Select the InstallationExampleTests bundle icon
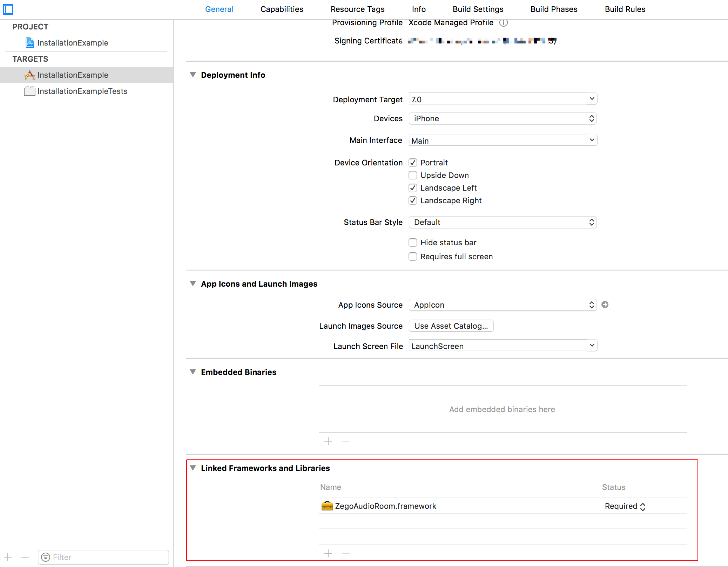 (30, 91)
